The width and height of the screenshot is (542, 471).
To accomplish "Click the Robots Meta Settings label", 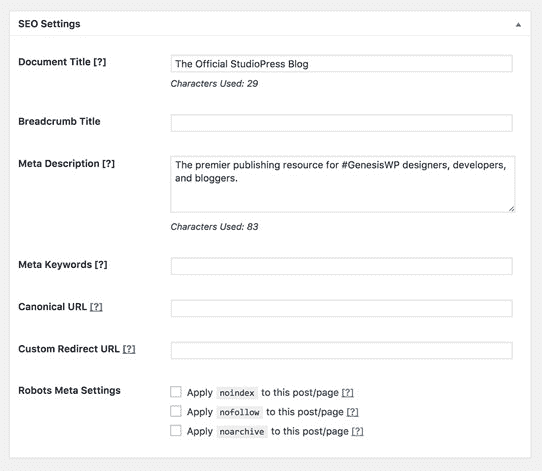I will pyautogui.click(x=69, y=390).
